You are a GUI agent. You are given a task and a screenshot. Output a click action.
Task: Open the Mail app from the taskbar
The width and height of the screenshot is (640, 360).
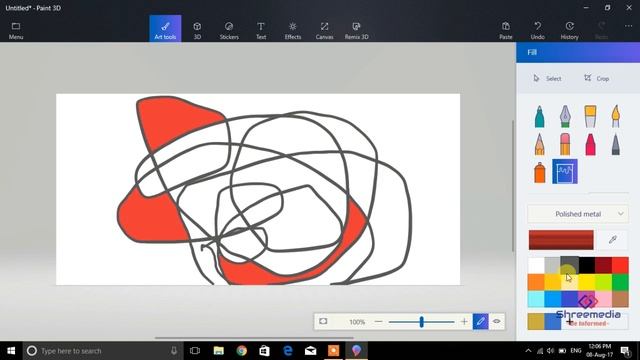[x=311, y=351]
